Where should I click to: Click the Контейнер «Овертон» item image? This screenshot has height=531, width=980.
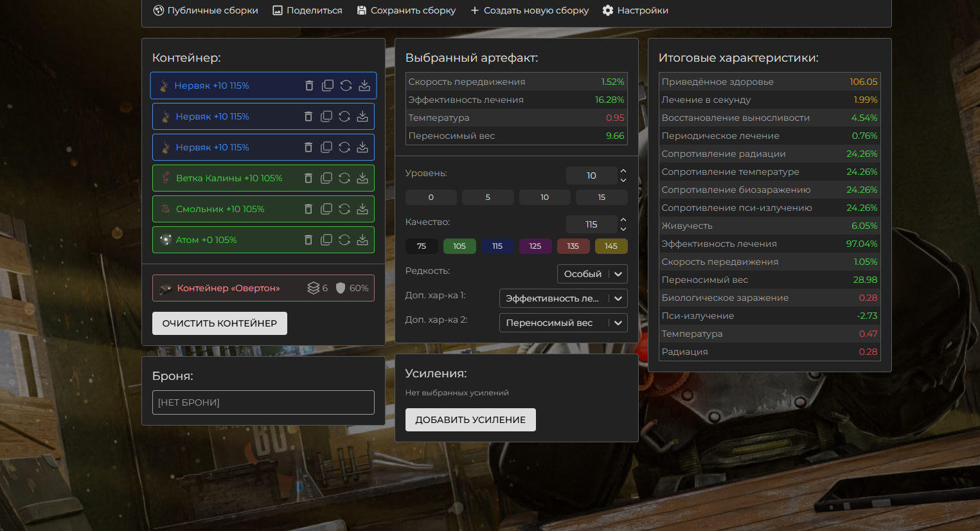(x=165, y=288)
